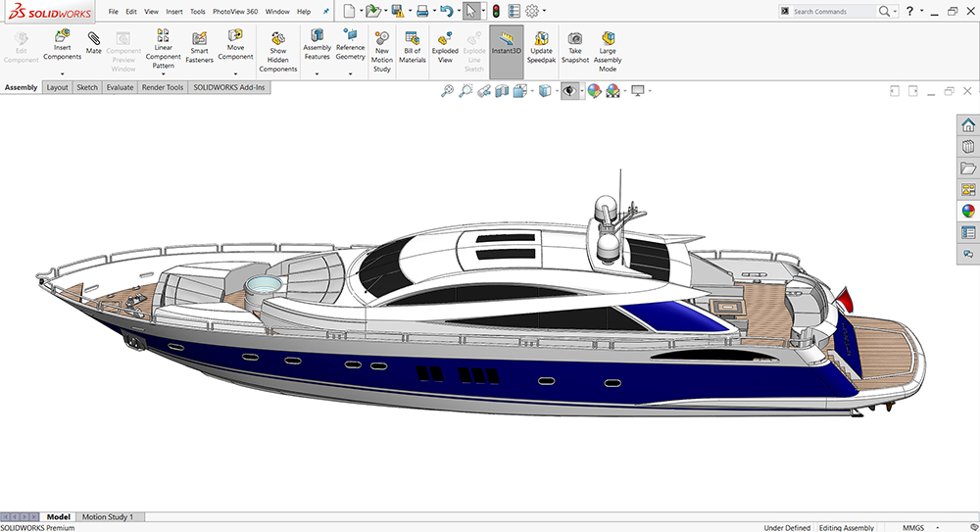Click Save icon in quick toolbar
The image size is (980, 532).
tap(398, 11)
